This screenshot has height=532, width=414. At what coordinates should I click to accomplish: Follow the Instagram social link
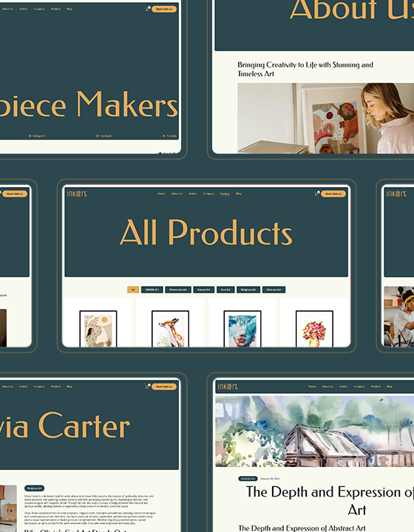pyautogui.click(x=37, y=136)
